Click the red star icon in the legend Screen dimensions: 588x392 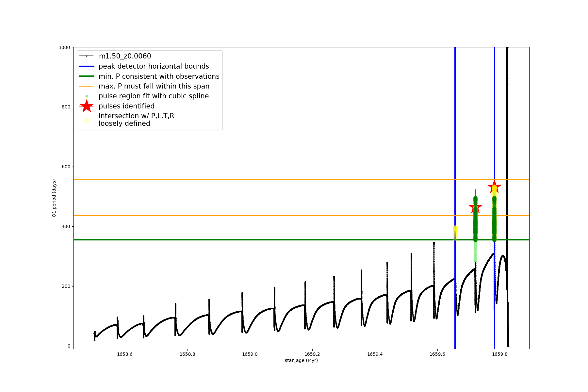point(87,106)
